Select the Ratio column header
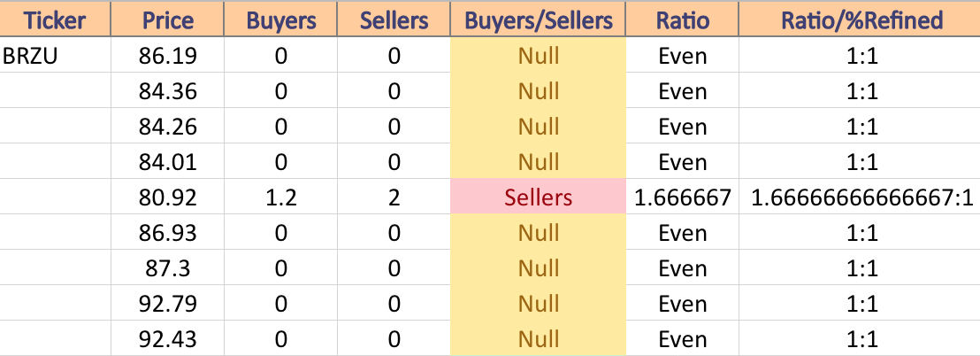This screenshot has width=980, height=356. pos(683,20)
